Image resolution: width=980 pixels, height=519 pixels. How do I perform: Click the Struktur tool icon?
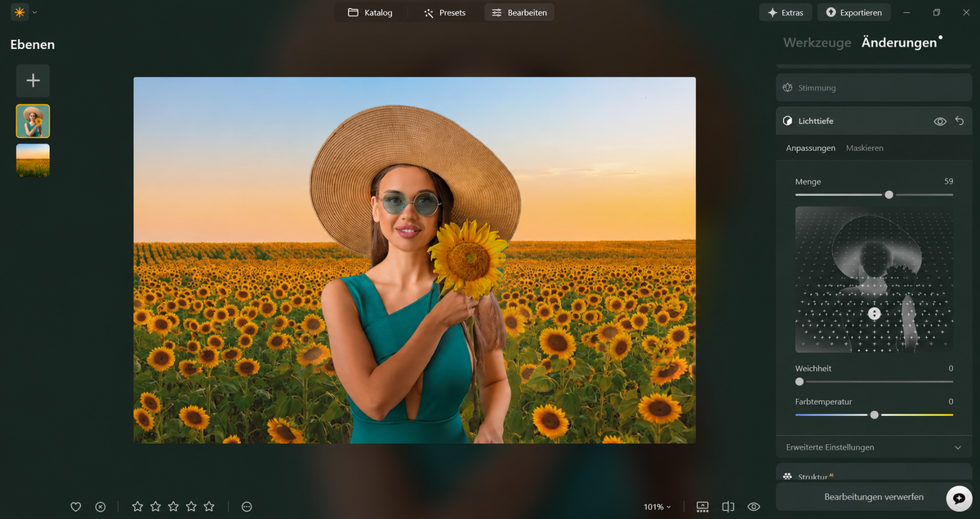coord(787,476)
